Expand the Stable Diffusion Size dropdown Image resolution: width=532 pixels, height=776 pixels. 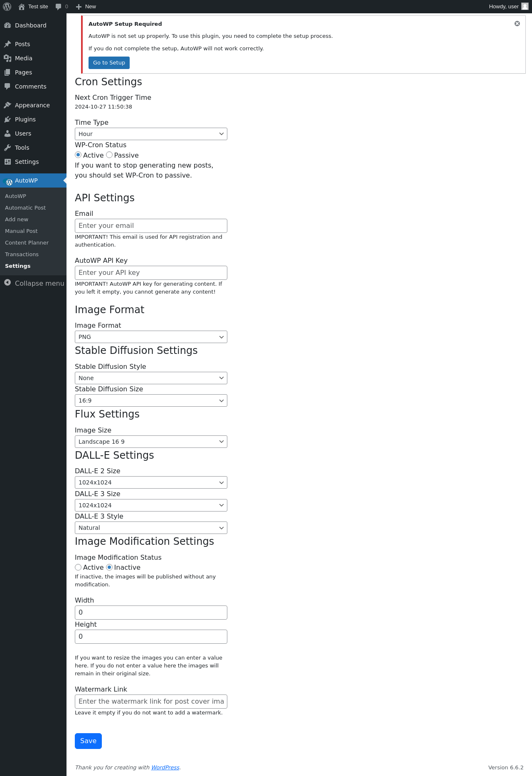click(x=151, y=400)
